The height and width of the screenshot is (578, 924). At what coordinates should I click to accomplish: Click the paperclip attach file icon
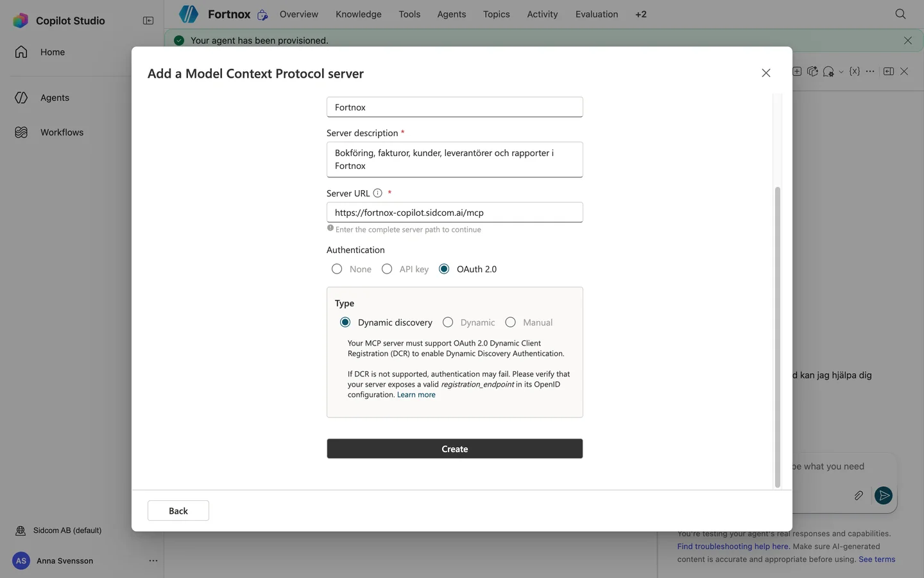(x=859, y=495)
